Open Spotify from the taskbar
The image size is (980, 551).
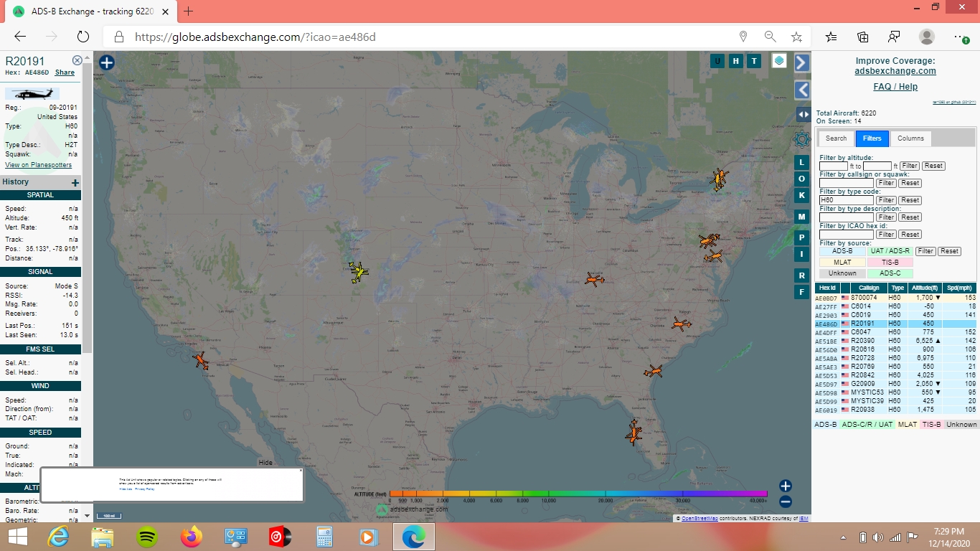click(147, 536)
